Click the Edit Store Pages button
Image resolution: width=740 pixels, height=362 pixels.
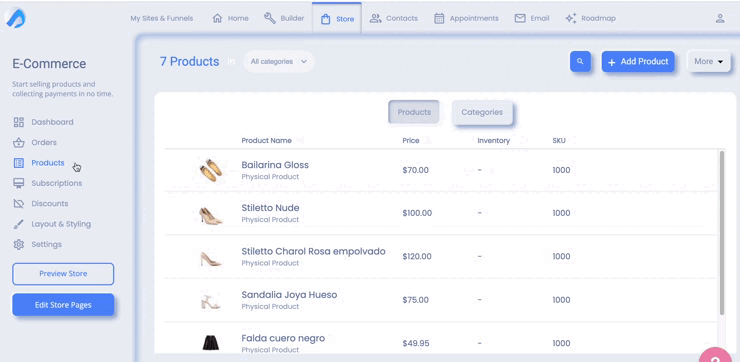63,305
